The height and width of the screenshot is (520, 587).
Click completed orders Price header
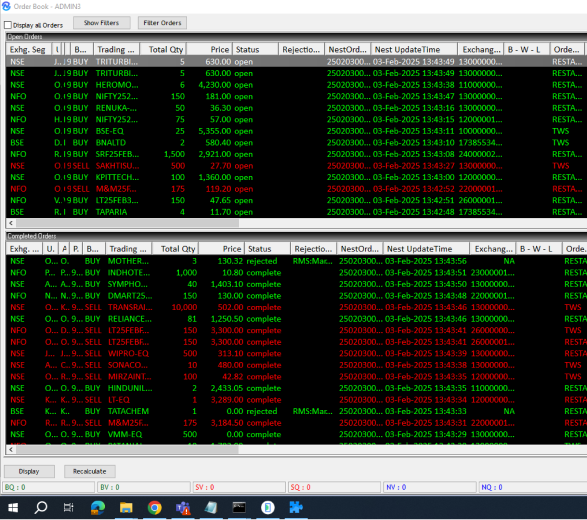point(221,249)
